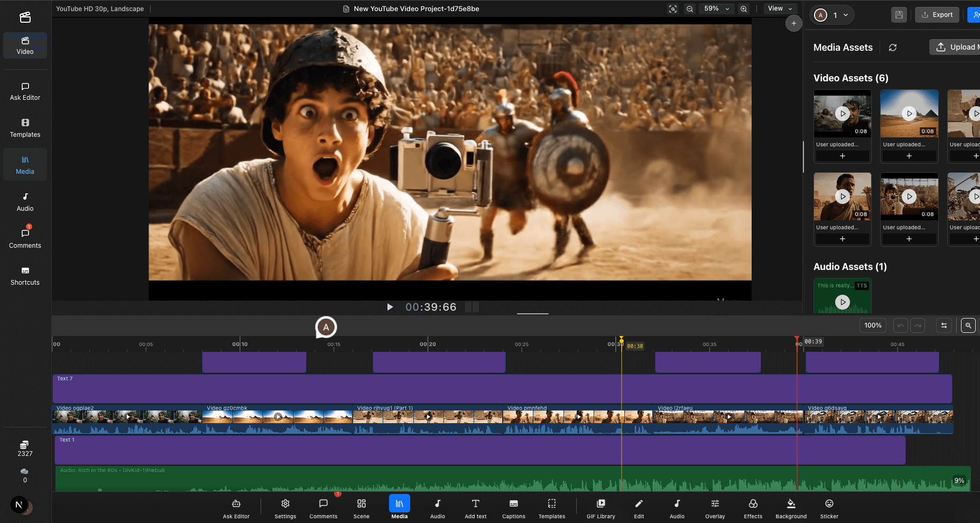Zoom in using the magnifier plus icon
Image resolution: width=980 pixels, height=523 pixels.
pos(744,8)
